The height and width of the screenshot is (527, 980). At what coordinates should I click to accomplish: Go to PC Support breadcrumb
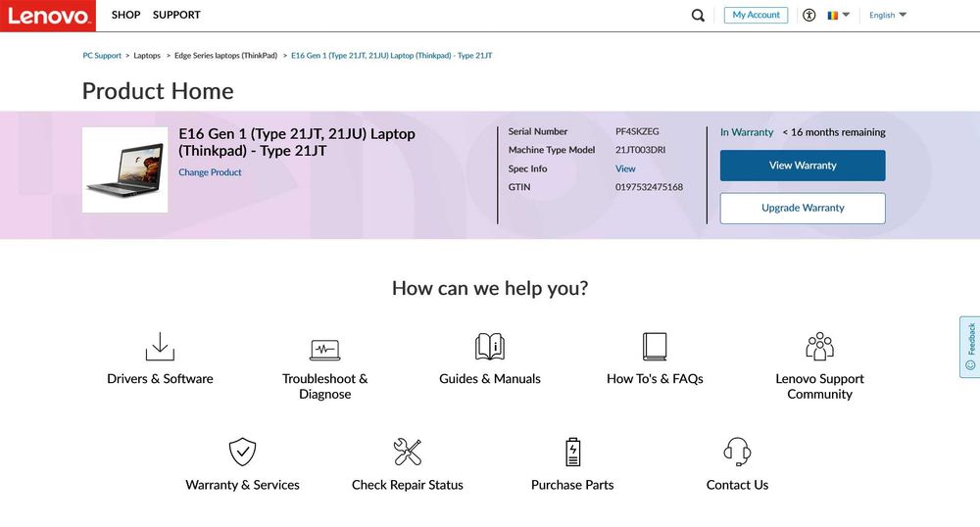(102, 56)
